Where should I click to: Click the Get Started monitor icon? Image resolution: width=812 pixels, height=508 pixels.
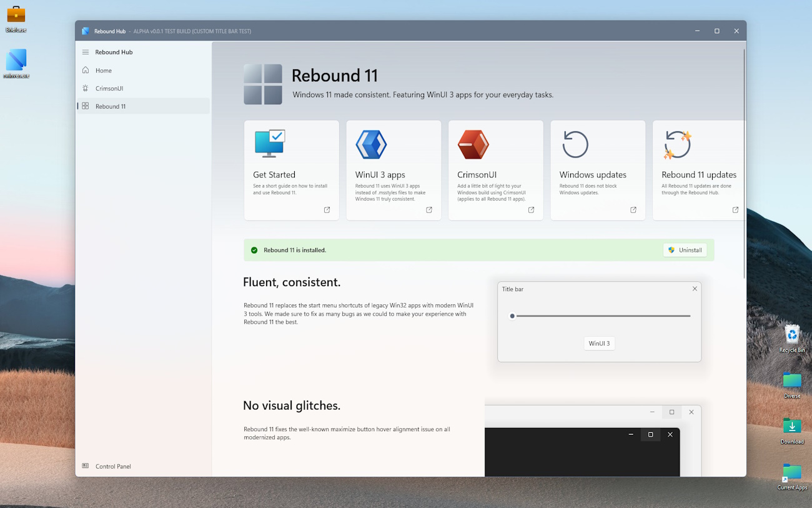(270, 144)
